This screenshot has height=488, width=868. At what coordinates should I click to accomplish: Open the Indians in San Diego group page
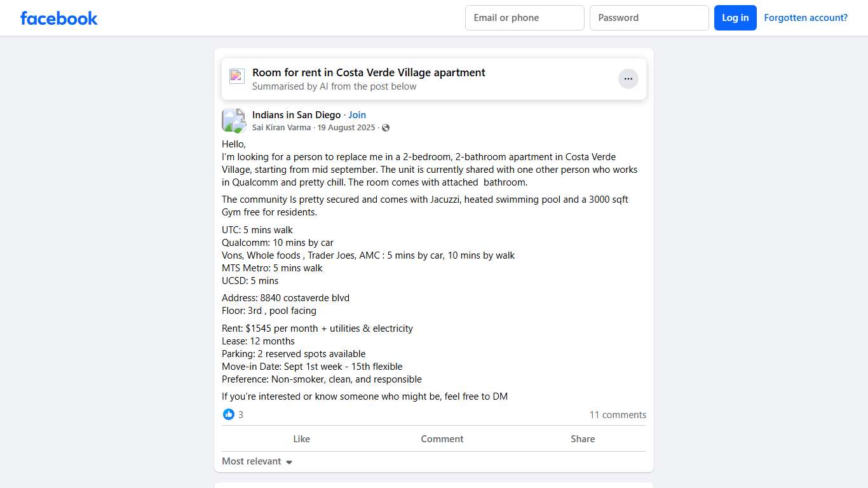(x=296, y=115)
